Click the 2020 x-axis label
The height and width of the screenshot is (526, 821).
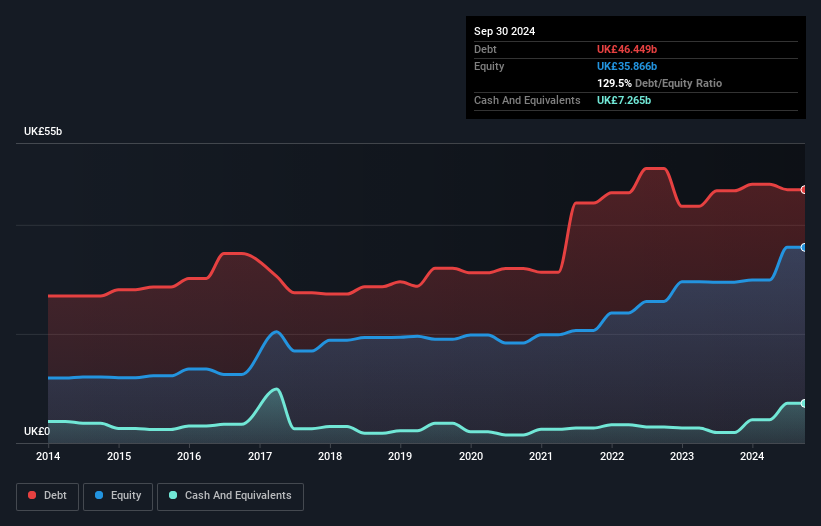click(x=471, y=456)
